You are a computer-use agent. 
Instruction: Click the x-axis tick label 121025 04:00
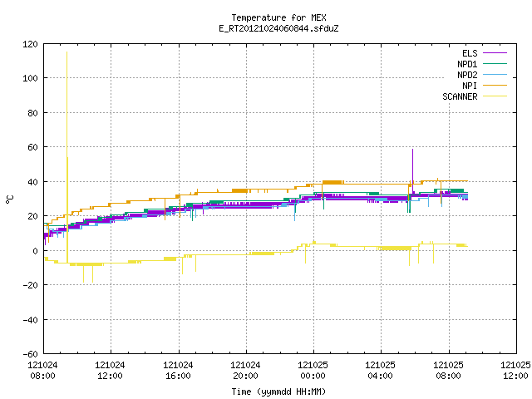point(380,371)
